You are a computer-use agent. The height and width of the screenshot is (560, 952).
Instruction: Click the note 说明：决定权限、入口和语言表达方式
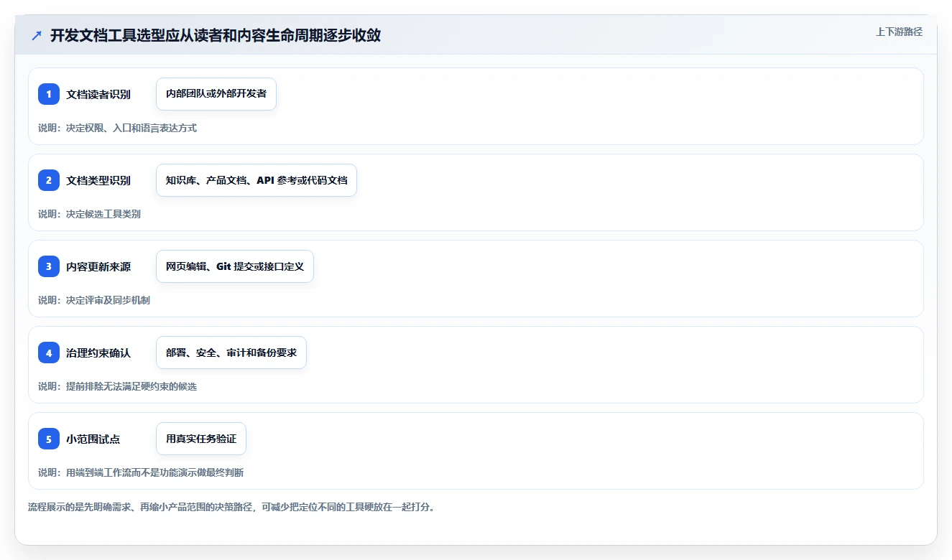pos(117,128)
